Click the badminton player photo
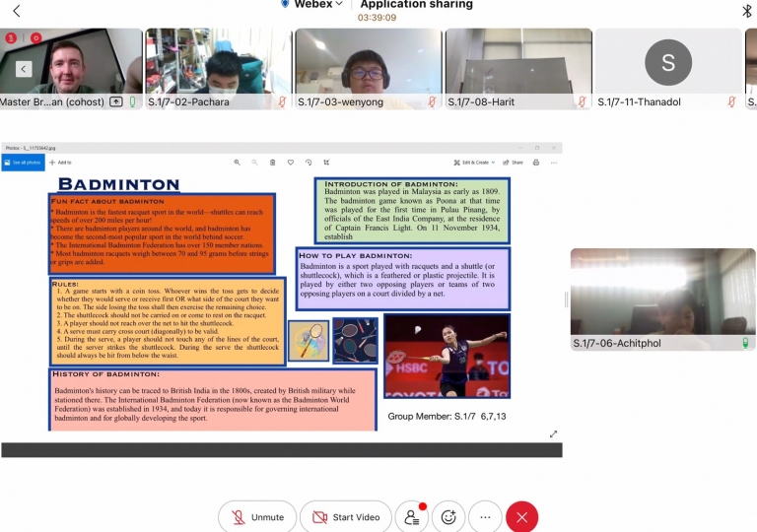757x532 pixels. tap(447, 356)
